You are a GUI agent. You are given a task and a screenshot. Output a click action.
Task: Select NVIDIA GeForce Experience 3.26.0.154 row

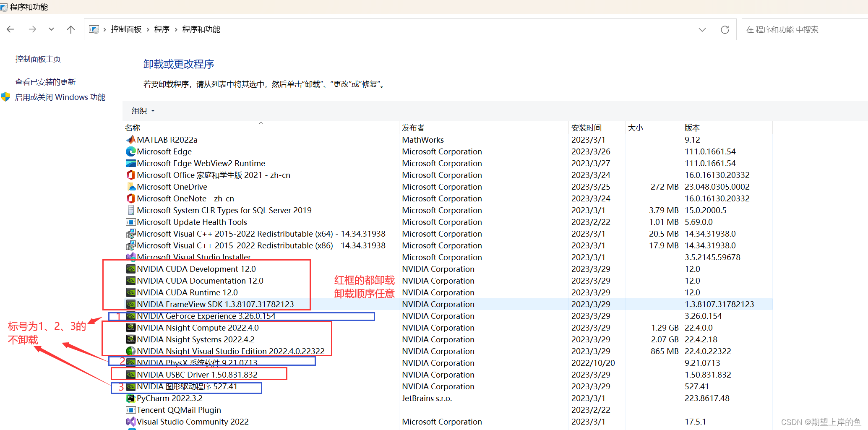(x=448, y=316)
